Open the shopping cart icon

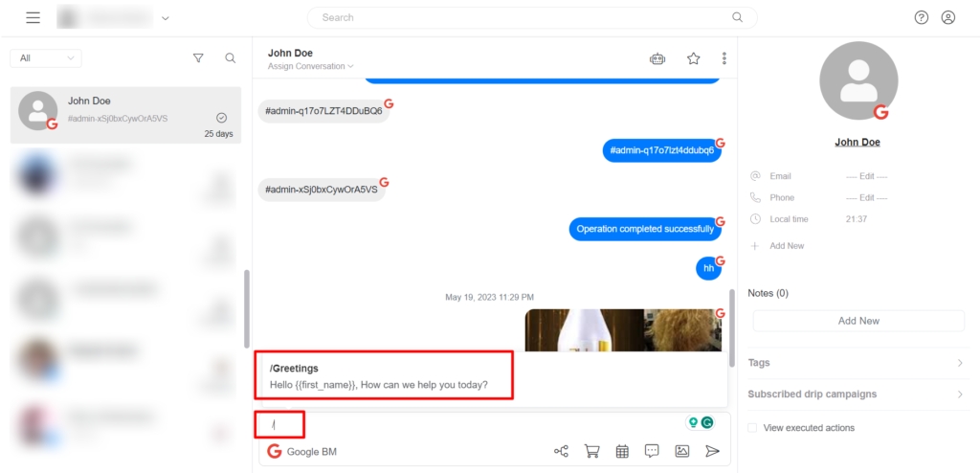[x=591, y=451]
